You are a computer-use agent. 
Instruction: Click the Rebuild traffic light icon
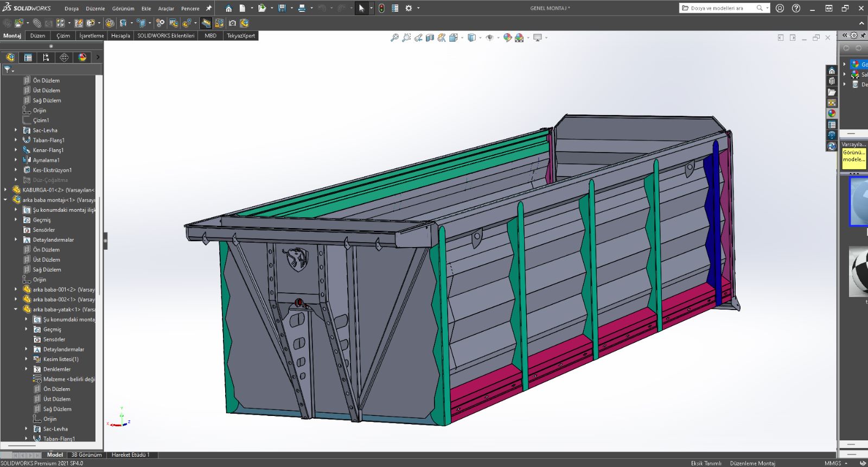coord(381,8)
